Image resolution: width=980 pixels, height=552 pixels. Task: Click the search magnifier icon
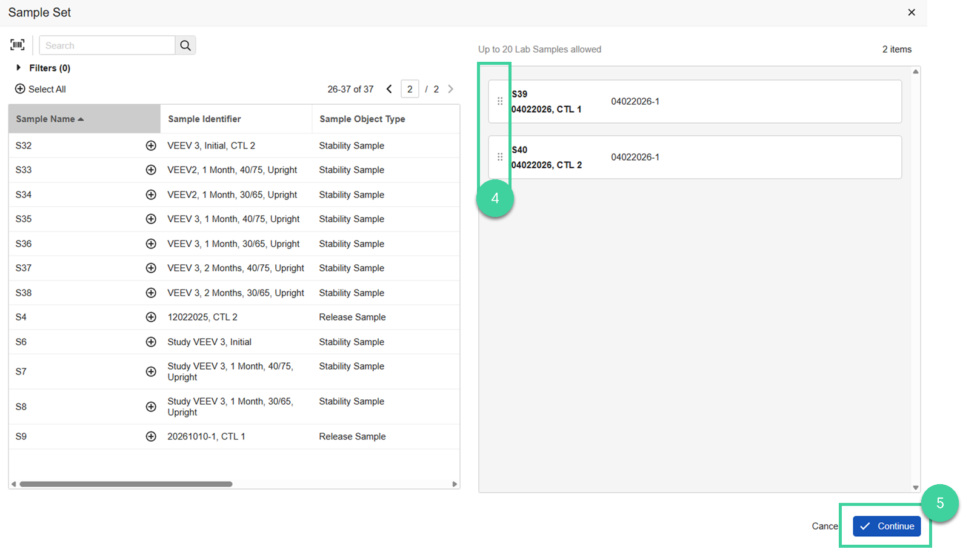(x=185, y=45)
